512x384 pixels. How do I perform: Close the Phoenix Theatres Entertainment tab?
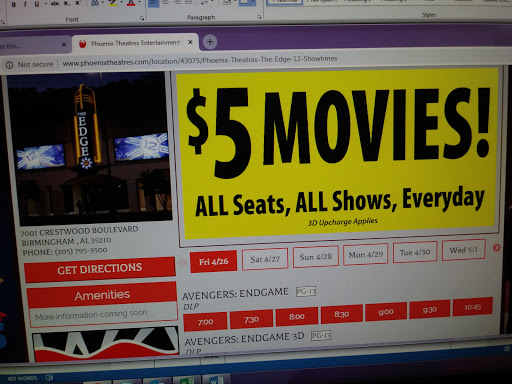tap(190, 42)
